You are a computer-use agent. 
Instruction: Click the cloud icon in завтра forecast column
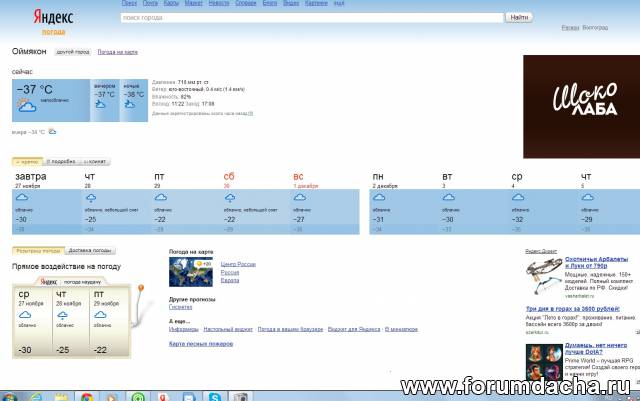[x=21, y=198]
